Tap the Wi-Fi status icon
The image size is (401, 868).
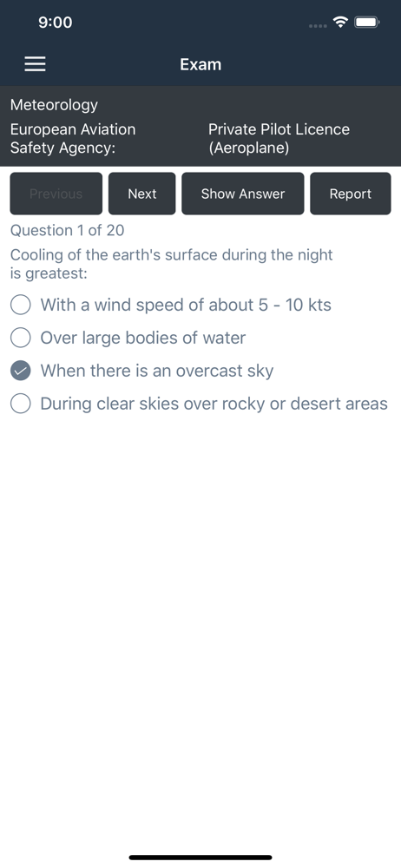[x=340, y=23]
